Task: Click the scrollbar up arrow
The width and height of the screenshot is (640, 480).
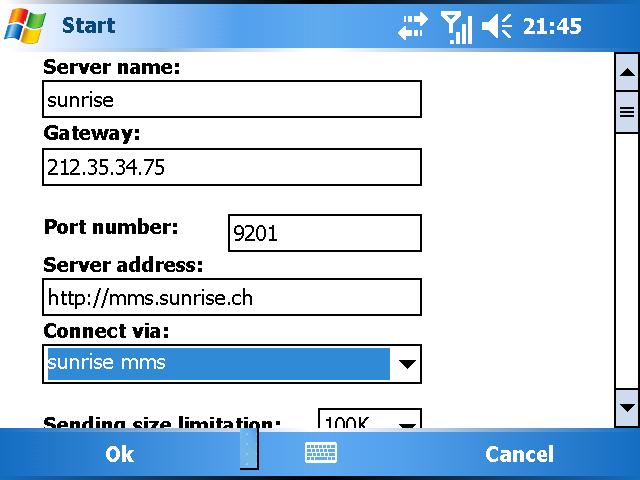Action: click(627, 73)
